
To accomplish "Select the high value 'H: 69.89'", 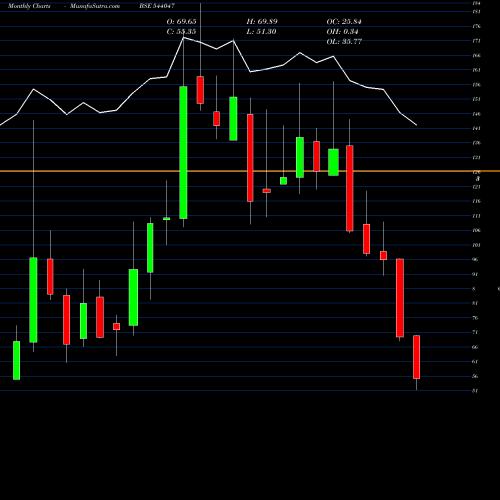I will tap(262, 22).
